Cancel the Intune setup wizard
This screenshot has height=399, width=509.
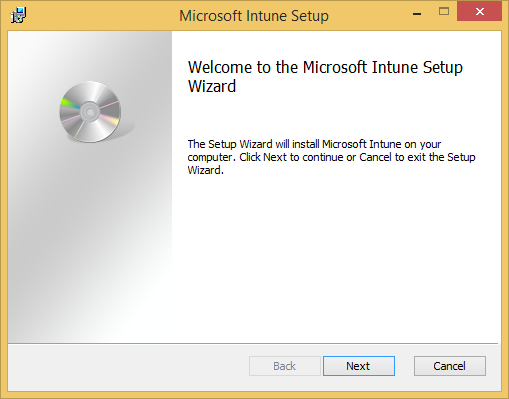(450, 366)
